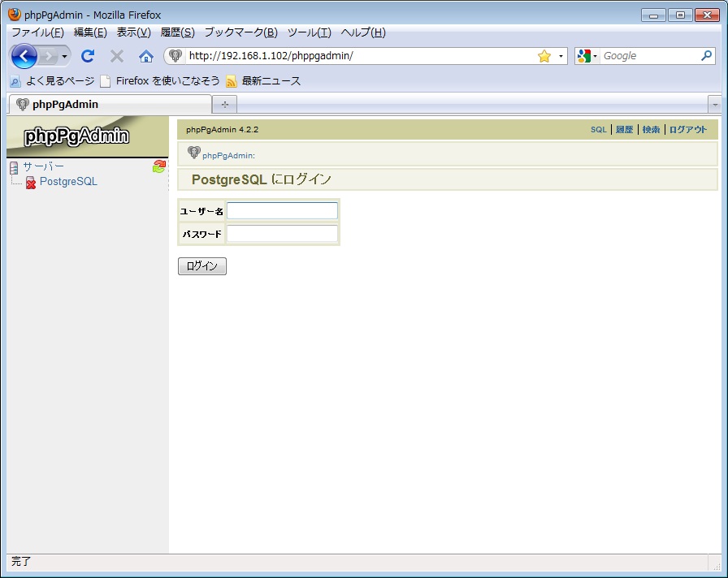The height and width of the screenshot is (578, 728).
Task: Open the Firefox を使いこなそう bookmark
Action: [160, 81]
